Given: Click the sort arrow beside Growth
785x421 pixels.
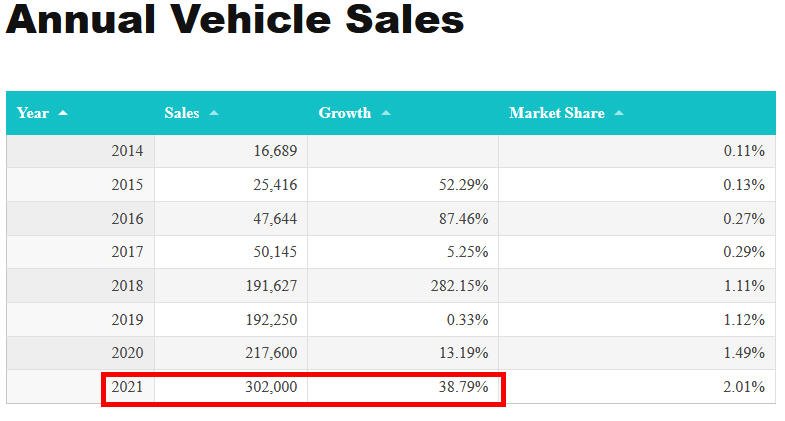Looking at the screenshot, I should tap(386, 113).
